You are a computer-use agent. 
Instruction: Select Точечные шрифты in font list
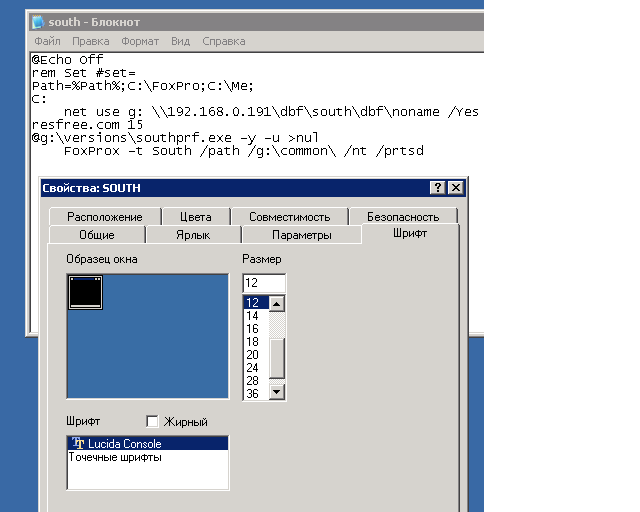point(115,457)
